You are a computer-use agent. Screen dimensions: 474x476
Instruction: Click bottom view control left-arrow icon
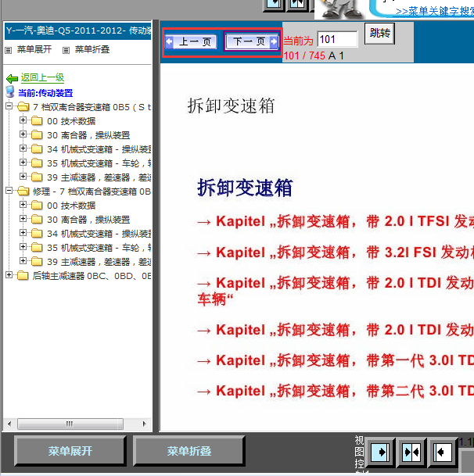(443, 453)
